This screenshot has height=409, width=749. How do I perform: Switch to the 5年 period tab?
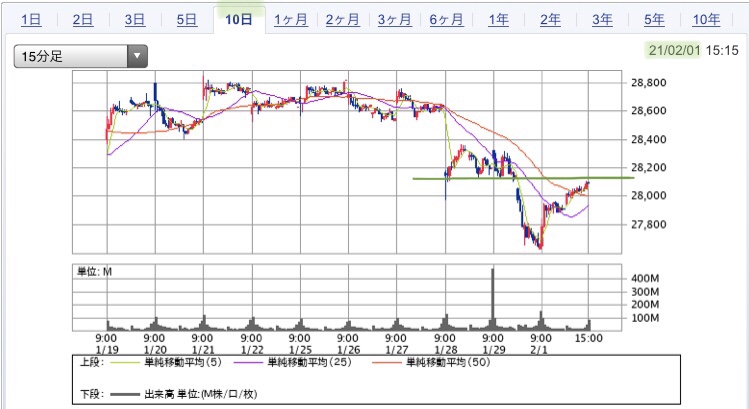click(x=654, y=20)
